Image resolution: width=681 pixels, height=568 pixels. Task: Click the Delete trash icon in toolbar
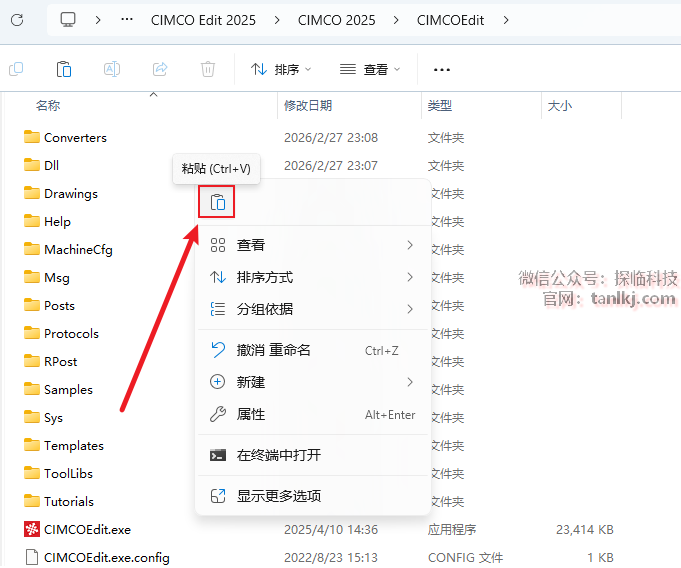tap(208, 69)
